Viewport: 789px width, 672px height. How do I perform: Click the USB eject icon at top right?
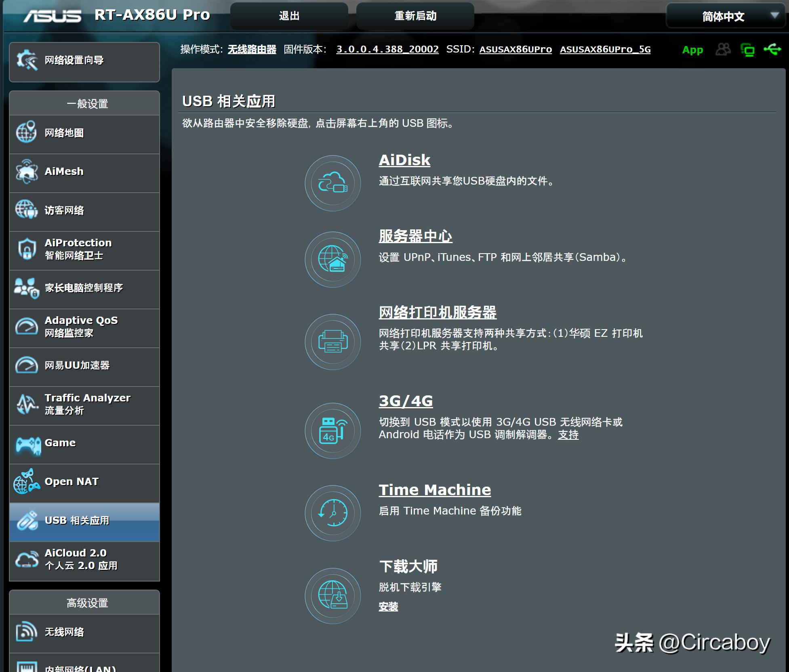click(x=773, y=49)
